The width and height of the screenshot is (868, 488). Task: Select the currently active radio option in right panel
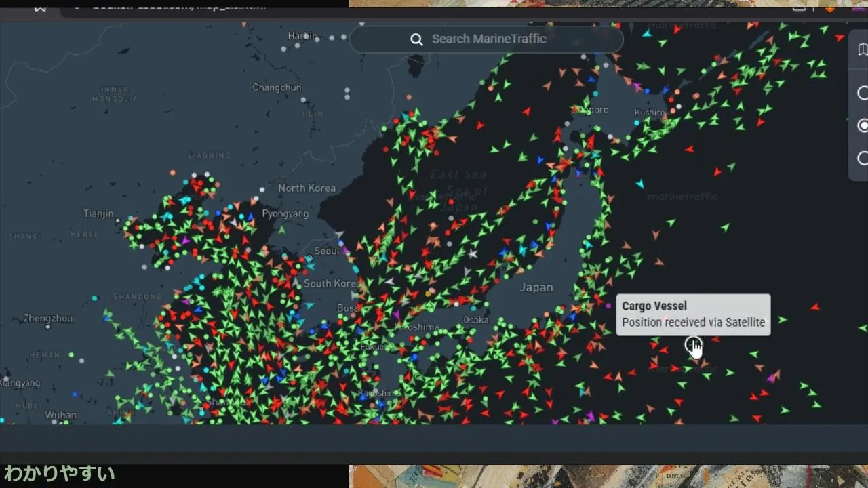(863, 125)
